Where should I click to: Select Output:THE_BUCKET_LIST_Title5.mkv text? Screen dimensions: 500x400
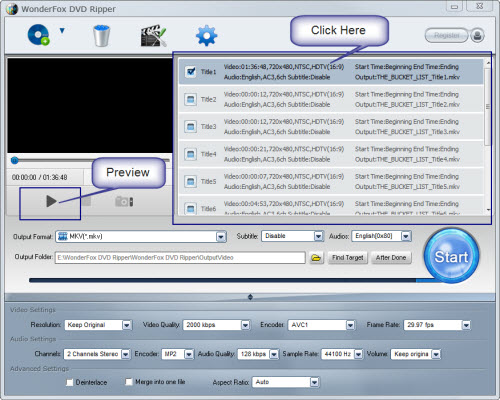[x=407, y=187]
